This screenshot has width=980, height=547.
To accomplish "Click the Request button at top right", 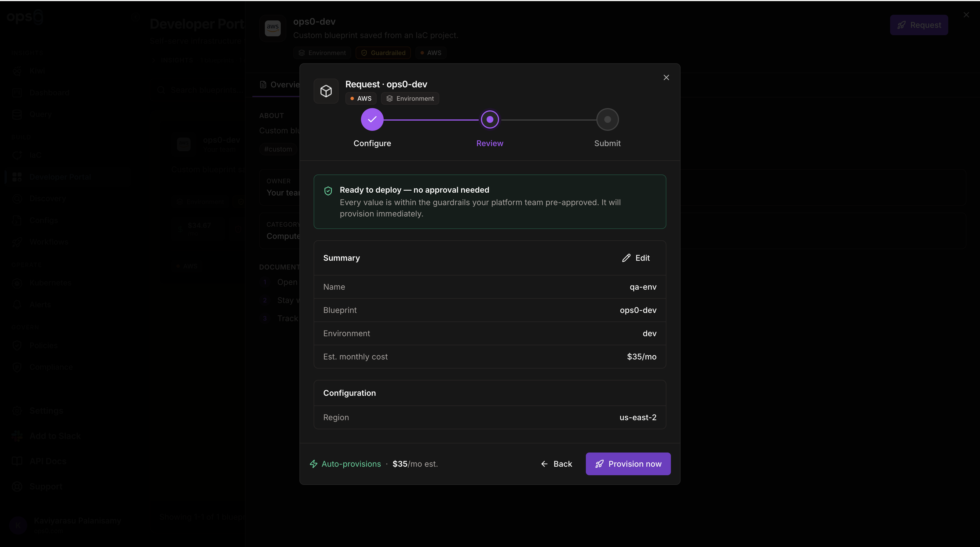I will pyautogui.click(x=919, y=25).
